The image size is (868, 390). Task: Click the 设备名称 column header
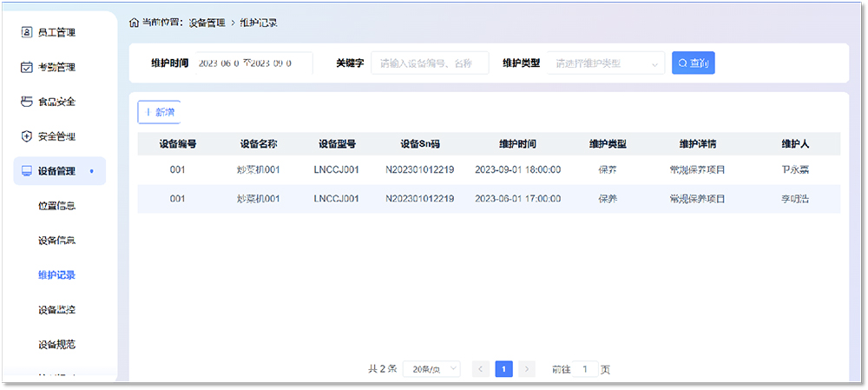click(x=259, y=144)
